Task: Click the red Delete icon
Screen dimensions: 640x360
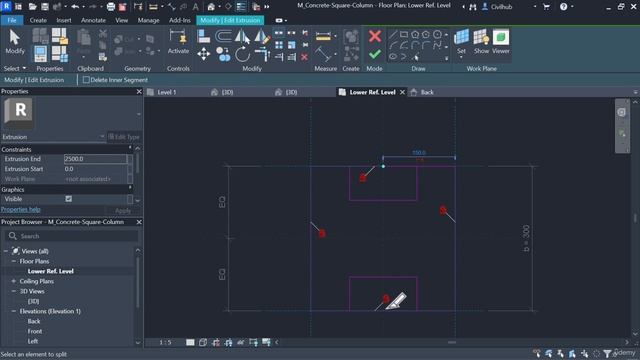Action: [x=304, y=57]
